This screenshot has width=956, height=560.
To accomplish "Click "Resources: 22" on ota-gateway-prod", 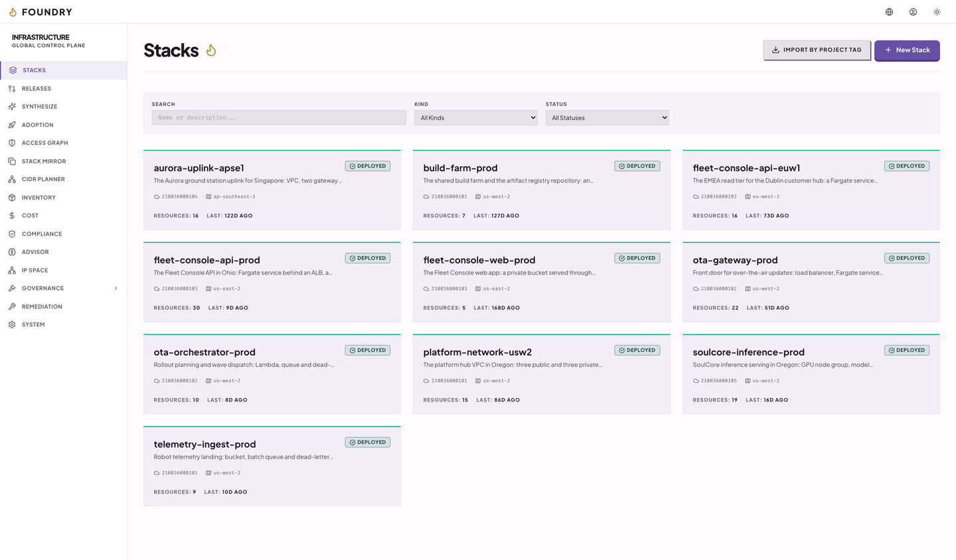I will [x=716, y=308].
